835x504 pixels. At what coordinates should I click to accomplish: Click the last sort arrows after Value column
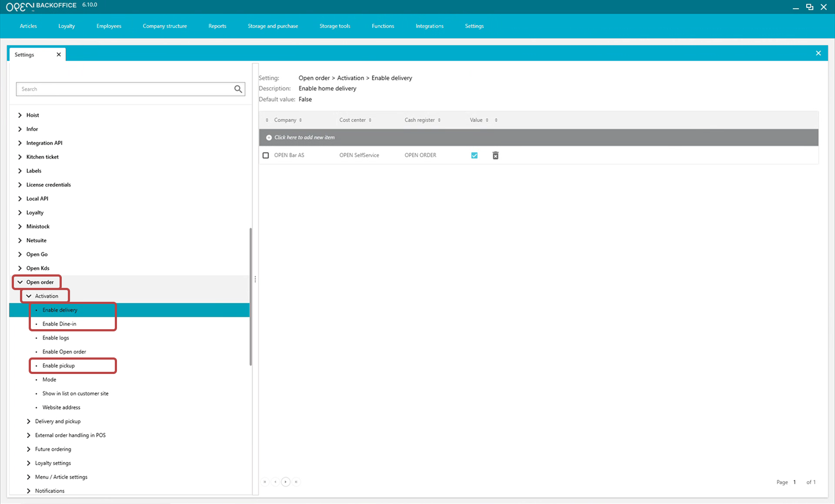[x=496, y=120]
